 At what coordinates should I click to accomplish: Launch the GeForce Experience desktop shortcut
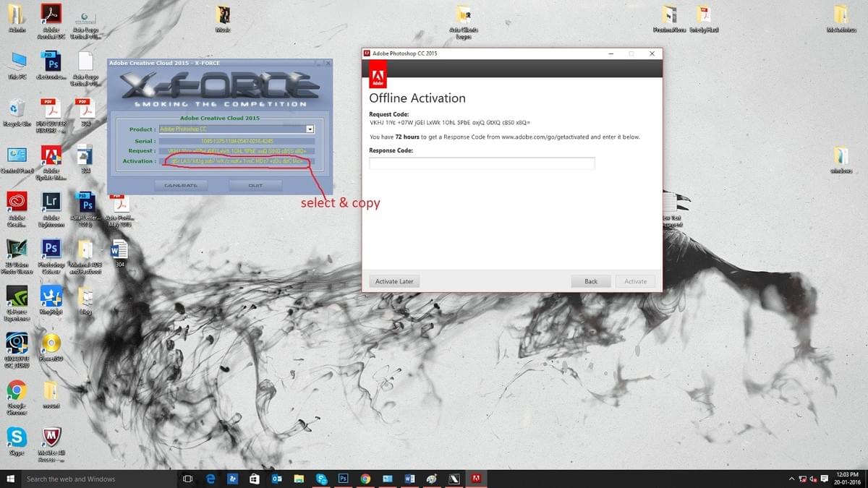pos(17,303)
